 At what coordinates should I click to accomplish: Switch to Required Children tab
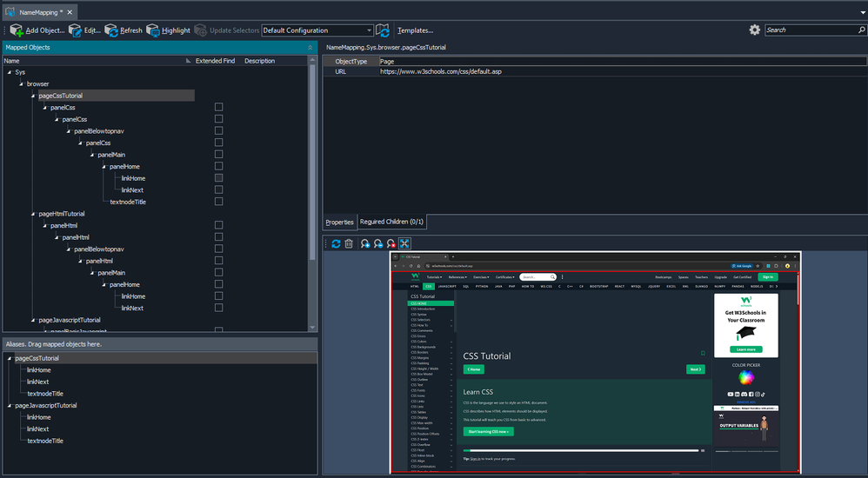point(391,222)
